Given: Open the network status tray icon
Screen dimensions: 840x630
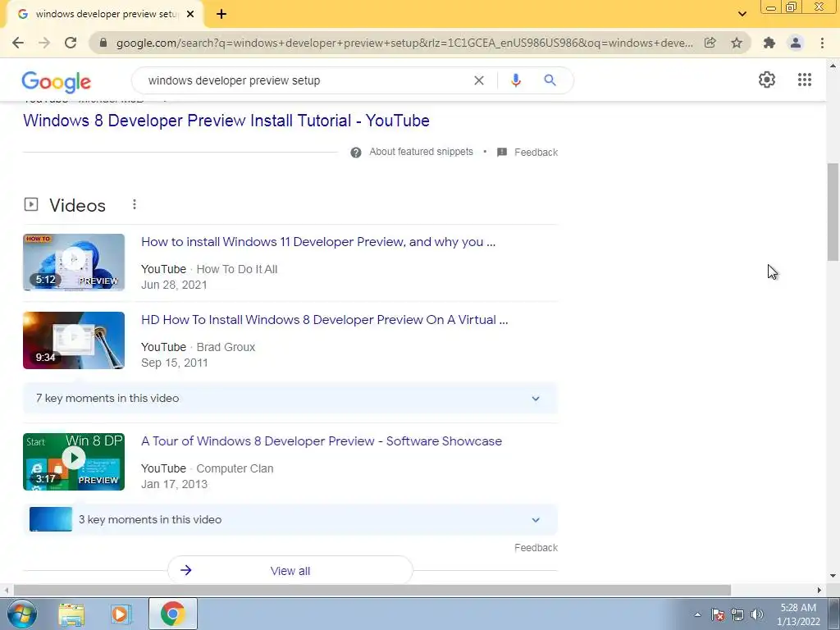Looking at the screenshot, I should coord(737,615).
